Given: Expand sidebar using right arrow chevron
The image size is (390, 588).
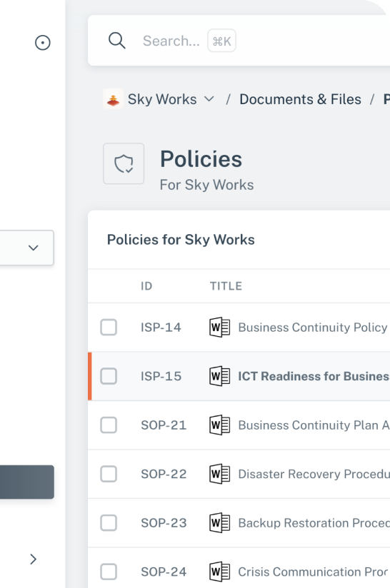Looking at the screenshot, I should pos(33,559).
